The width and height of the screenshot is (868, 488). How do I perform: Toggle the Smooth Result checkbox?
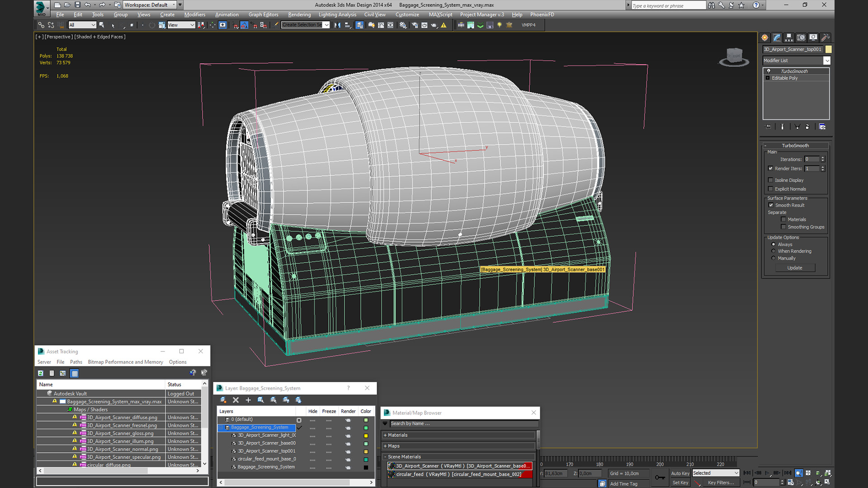771,205
